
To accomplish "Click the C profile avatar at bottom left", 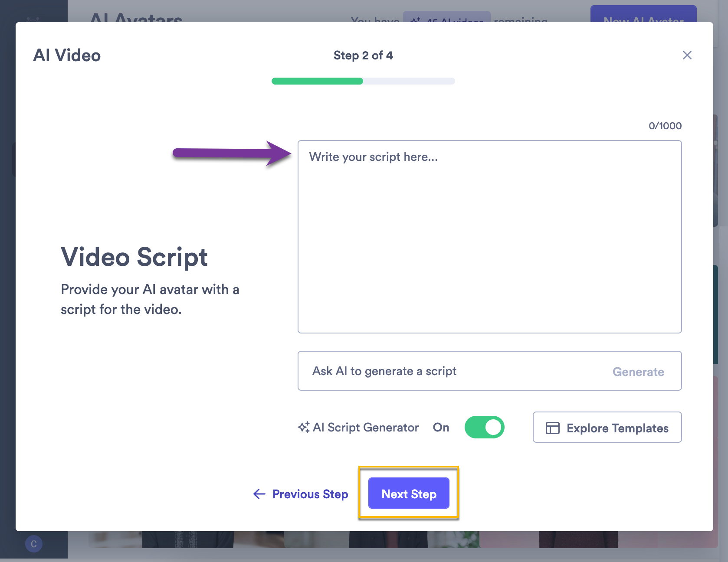I will pyautogui.click(x=34, y=544).
